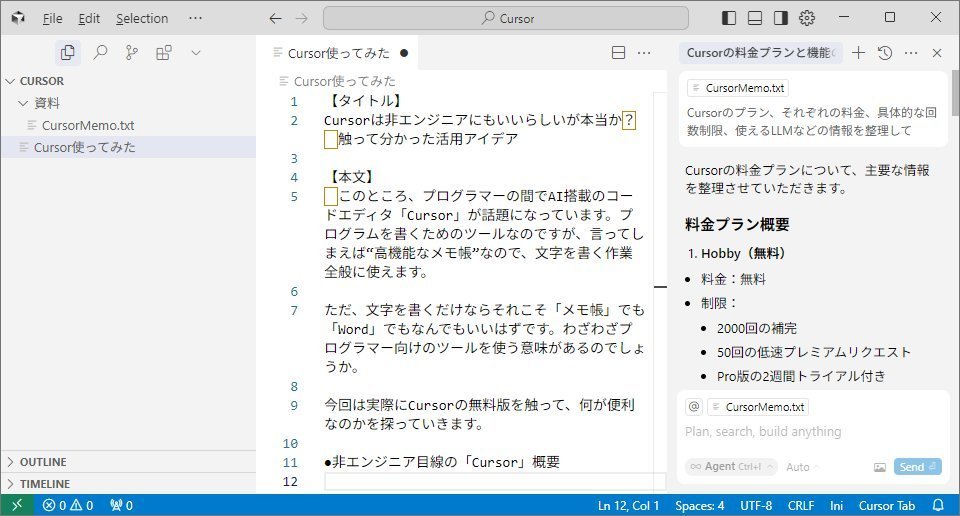This screenshot has width=960, height=516.
Task: Start a new chat with plus icon
Action: (858, 53)
